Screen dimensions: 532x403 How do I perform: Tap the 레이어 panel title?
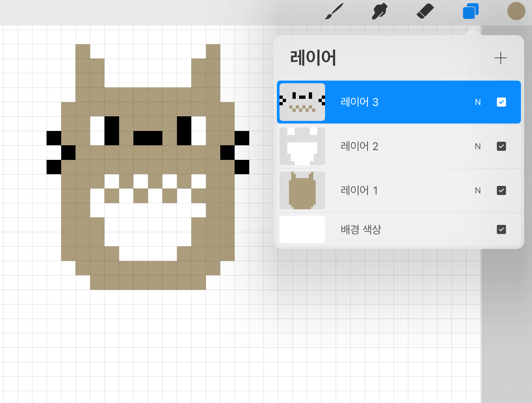(x=313, y=58)
